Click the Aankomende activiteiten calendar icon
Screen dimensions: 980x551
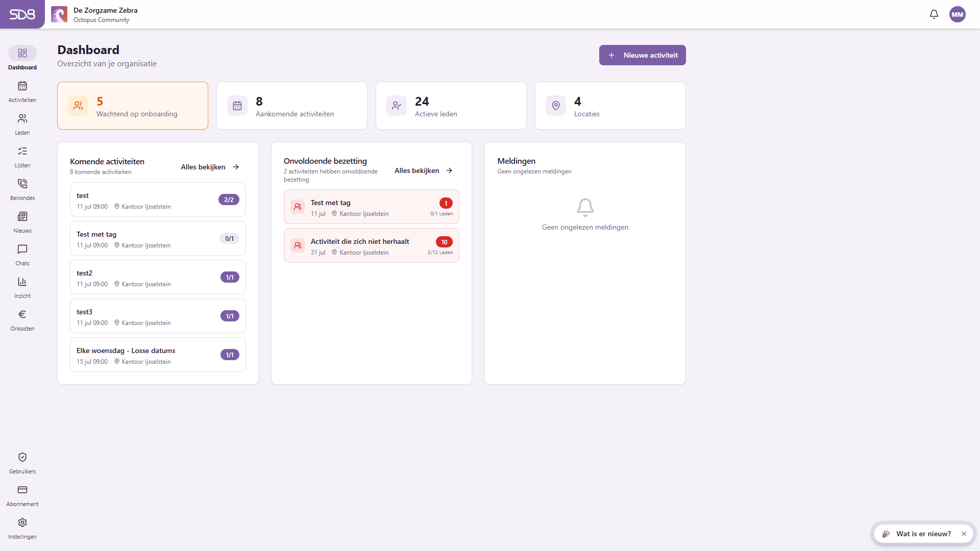point(237,106)
